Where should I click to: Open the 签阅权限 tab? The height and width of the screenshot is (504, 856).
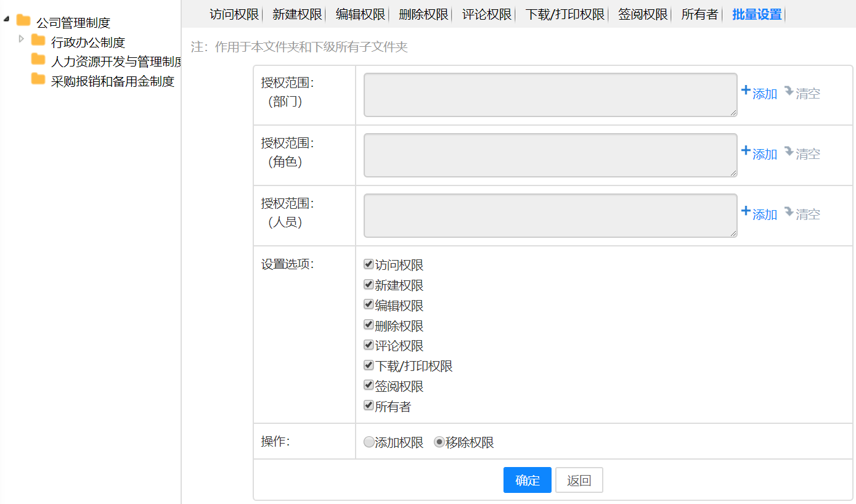point(643,14)
